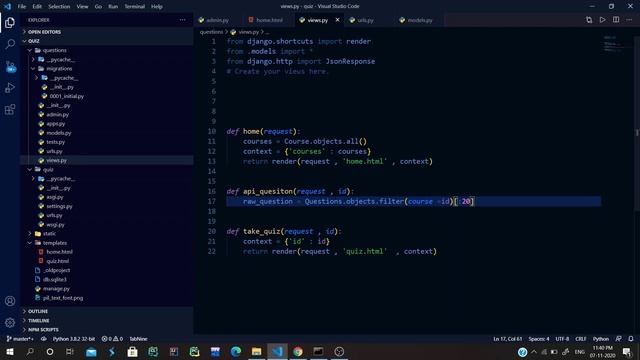Expand the Outline section
Image resolution: width=640 pixels, height=360 pixels.
pos(107,311)
